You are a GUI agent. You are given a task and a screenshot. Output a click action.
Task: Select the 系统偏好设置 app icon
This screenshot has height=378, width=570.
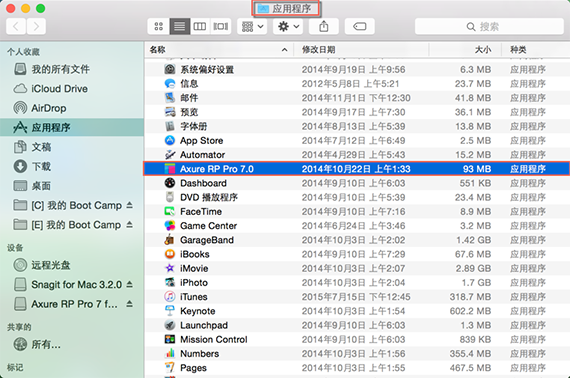(170, 69)
